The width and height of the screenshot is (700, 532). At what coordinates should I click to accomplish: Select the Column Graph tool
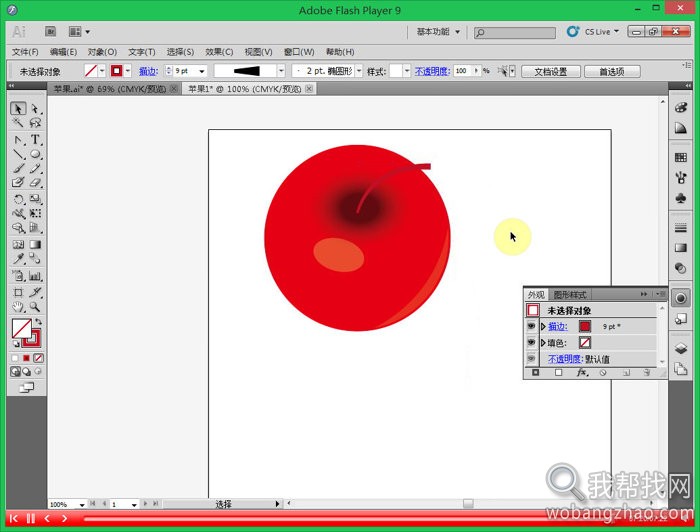coord(35,276)
